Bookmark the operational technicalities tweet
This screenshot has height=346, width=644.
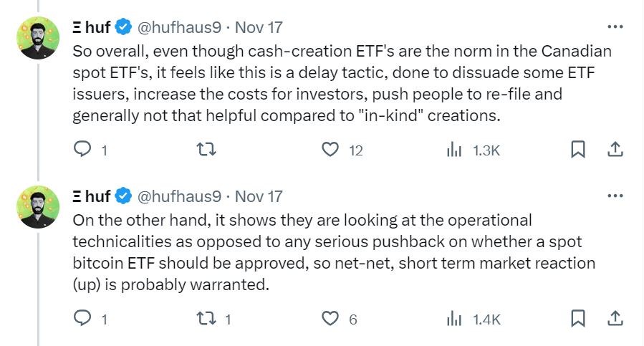[579, 319]
